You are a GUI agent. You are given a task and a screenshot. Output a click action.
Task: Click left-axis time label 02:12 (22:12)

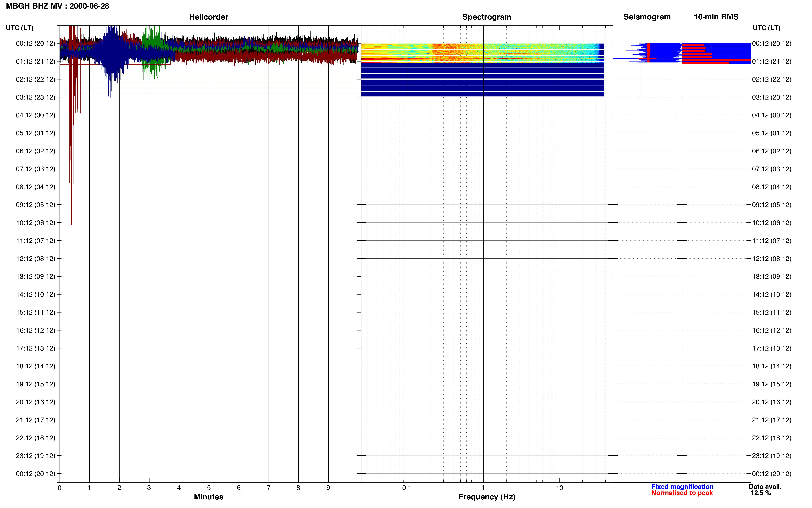[x=36, y=79]
